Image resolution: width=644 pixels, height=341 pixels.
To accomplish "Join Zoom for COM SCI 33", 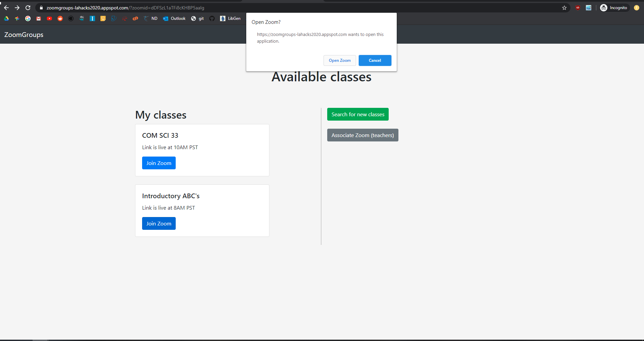I will coord(159,163).
